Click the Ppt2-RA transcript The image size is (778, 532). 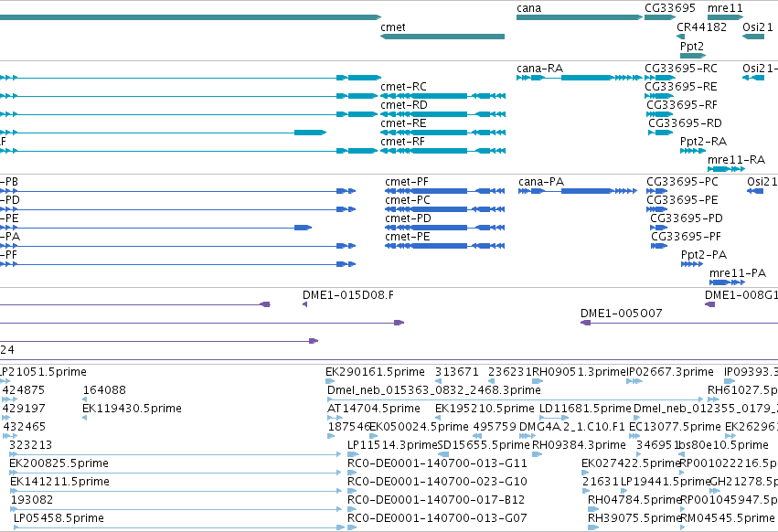(693, 151)
